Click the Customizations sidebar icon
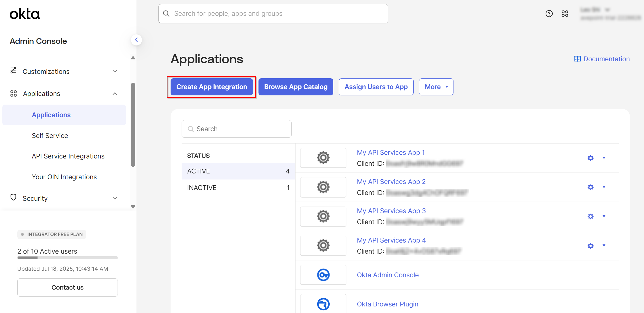This screenshot has width=644, height=313. point(13,71)
